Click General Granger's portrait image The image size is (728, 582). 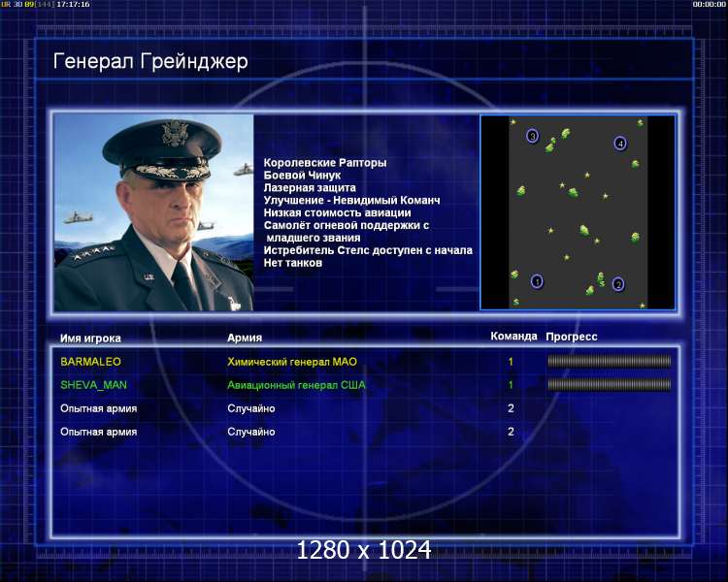coord(153,212)
